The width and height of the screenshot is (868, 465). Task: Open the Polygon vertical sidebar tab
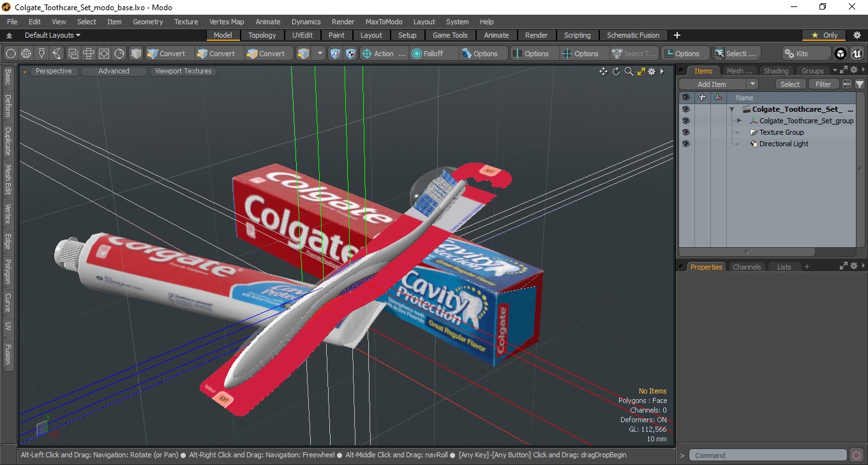coord(8,271)
